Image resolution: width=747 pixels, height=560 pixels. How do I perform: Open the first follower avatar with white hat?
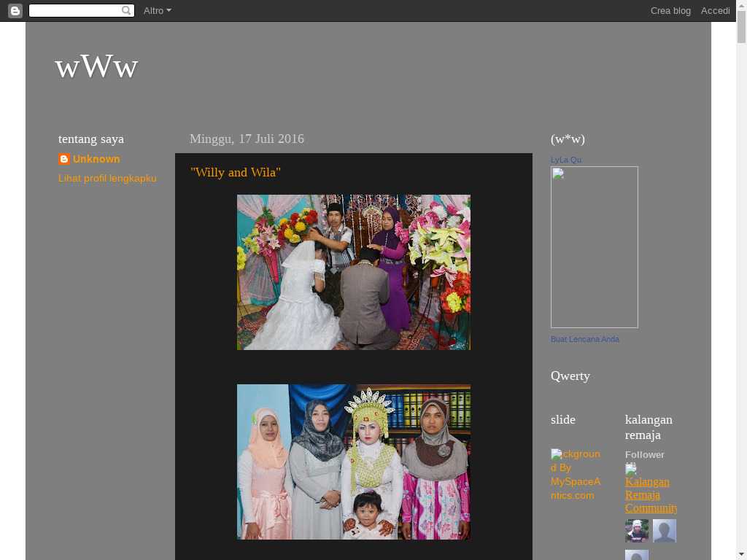637,531
